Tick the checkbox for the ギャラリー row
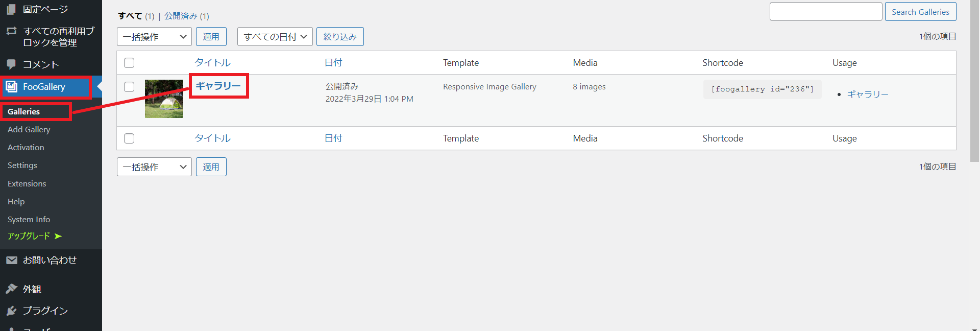Image resolution: width=980 pixels, height=331 pixels. pos(129,87)
